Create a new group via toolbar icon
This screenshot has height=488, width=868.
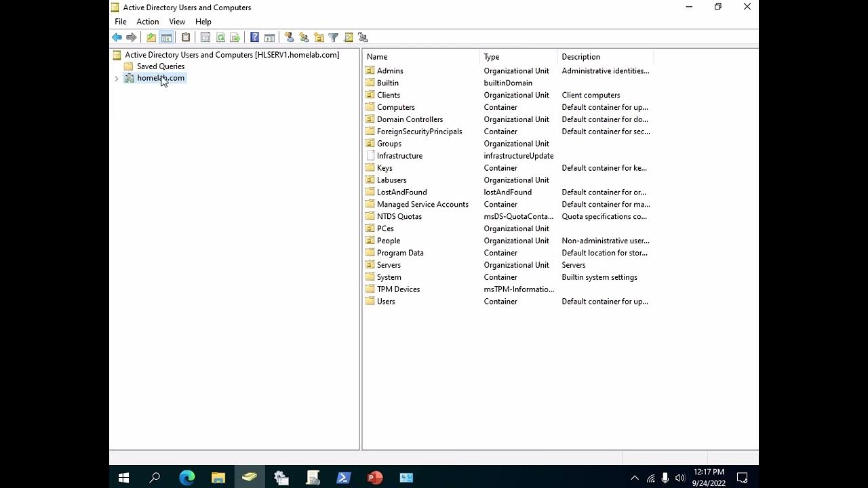tap(304, 37)
